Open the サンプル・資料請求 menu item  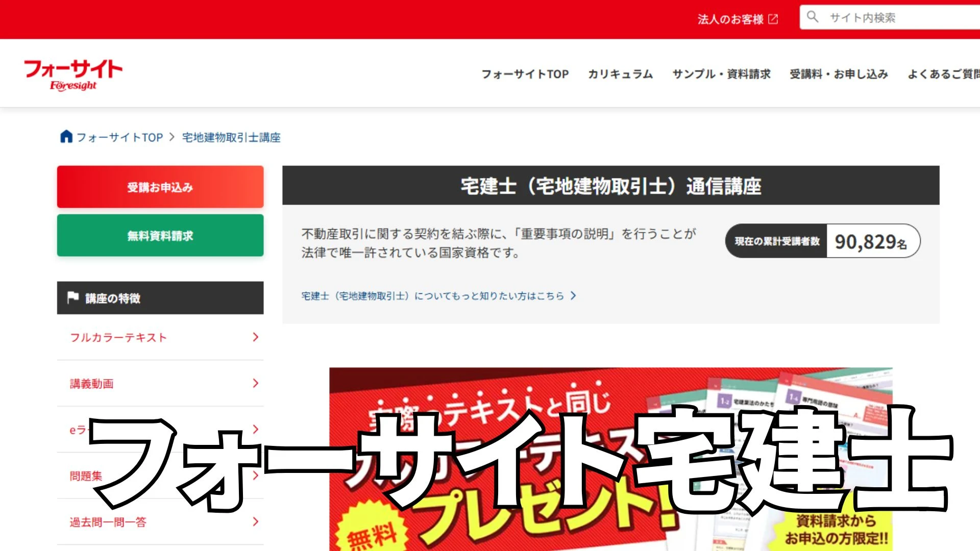[x=722, y=74]
